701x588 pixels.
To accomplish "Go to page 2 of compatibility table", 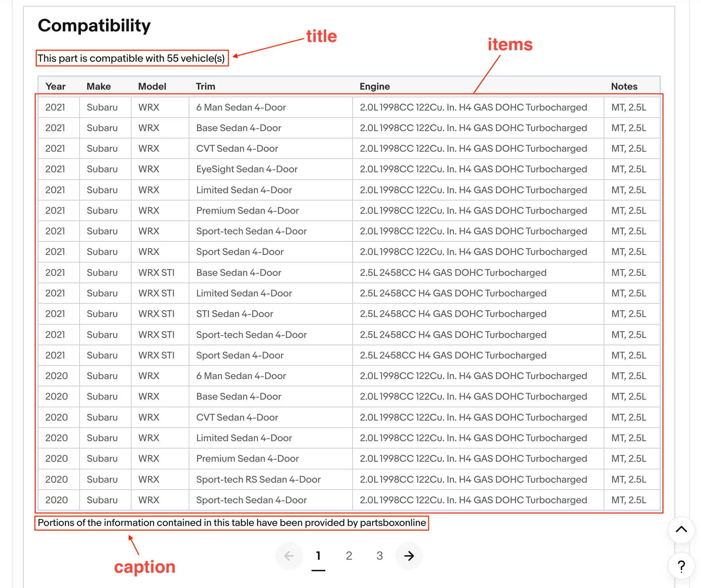I will pos(349,556).
